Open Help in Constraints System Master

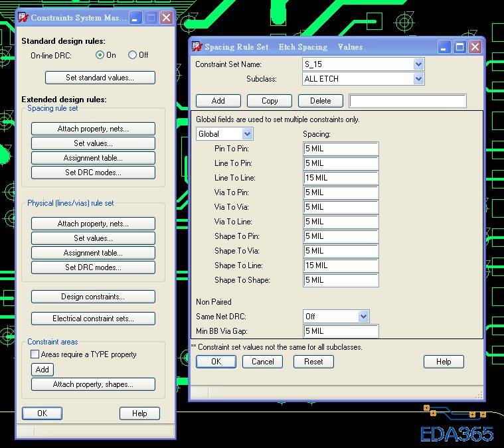click(139, 413)
